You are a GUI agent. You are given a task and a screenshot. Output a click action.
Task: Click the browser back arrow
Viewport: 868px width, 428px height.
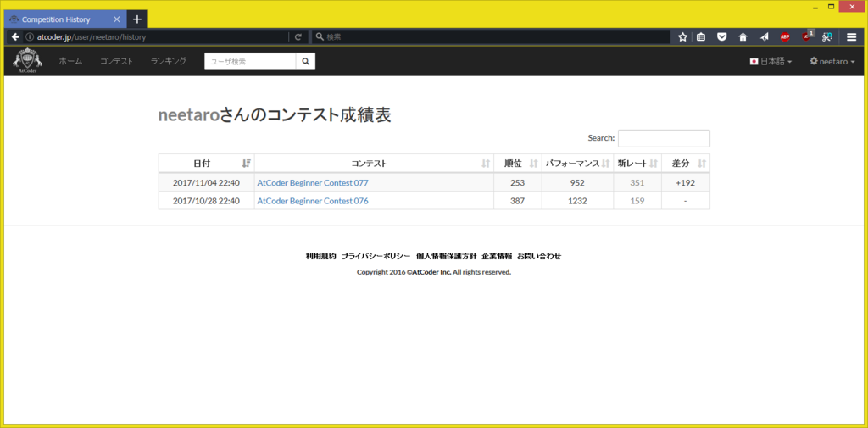(x=15, y=37)
